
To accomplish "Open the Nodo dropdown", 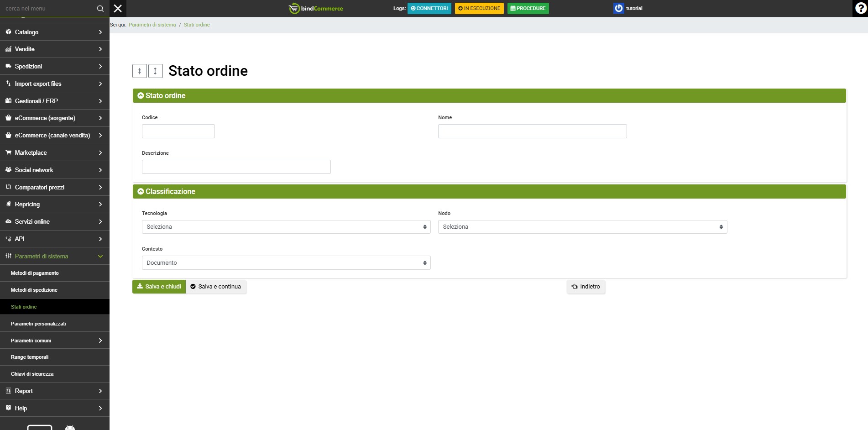I will click(x=582, y=227).
